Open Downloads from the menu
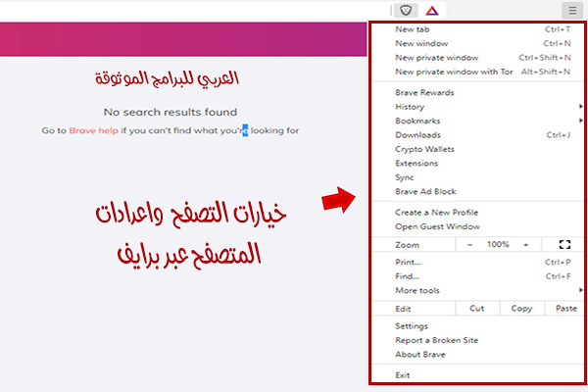The width and height of the screenshot is (588, 392). click(x=478, y=135)
